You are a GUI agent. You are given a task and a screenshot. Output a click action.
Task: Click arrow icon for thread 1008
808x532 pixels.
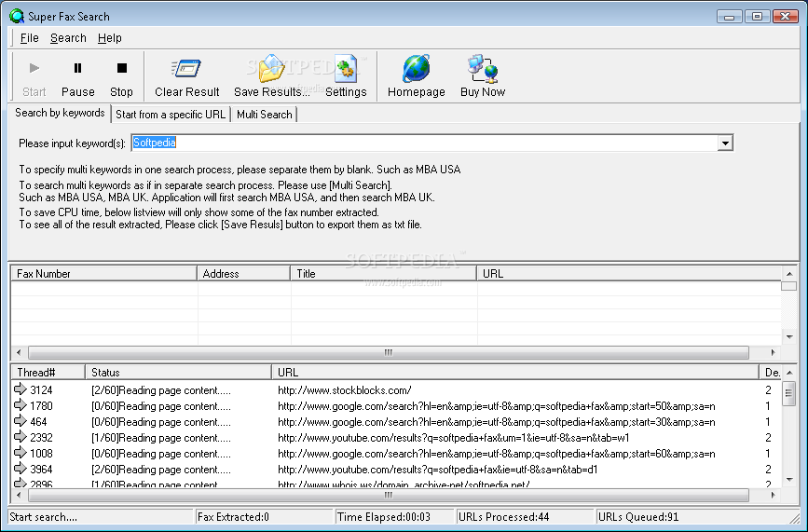(x=21, y=453)
